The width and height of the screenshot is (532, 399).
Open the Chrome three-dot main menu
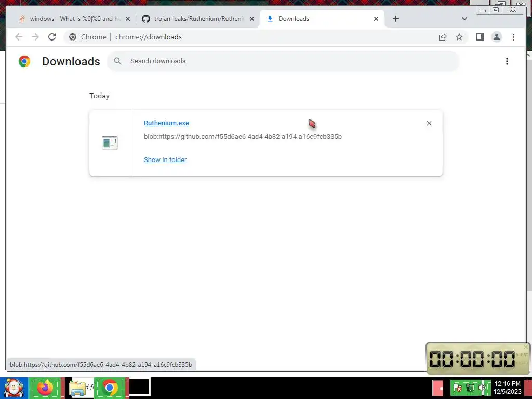coord(513,37)
